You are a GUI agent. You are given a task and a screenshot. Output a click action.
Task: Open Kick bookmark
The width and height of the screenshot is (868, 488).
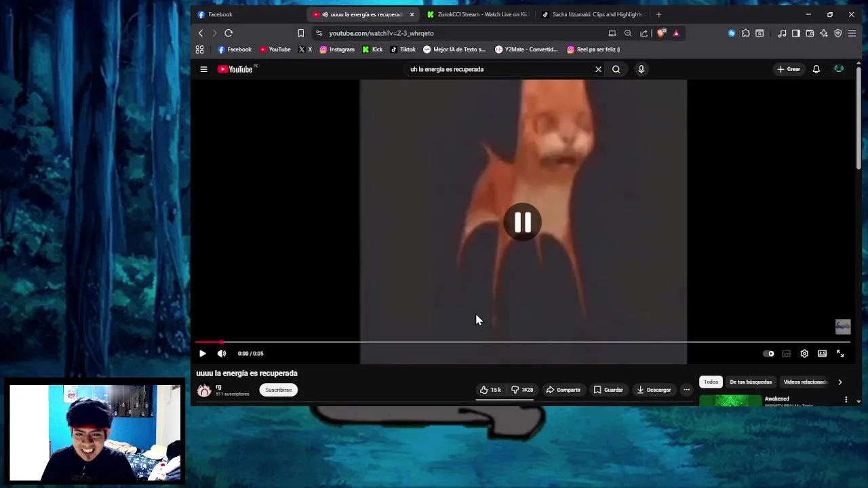[372, 49]
